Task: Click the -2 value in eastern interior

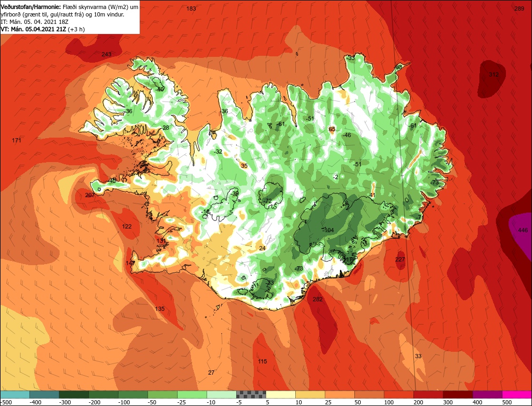Action: click(336, 177)
